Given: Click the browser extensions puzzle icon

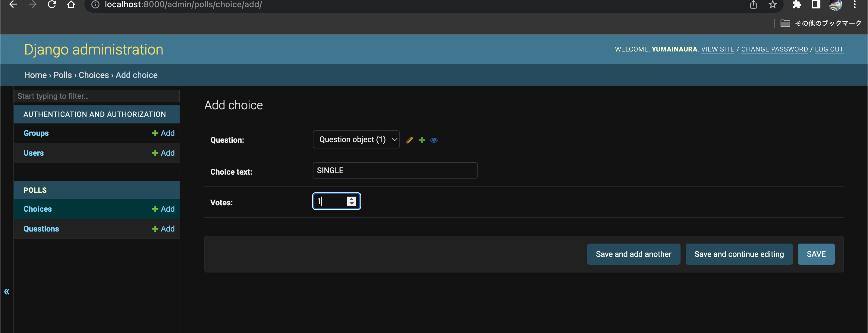Looking at the screenshot, I should (797, 5).
